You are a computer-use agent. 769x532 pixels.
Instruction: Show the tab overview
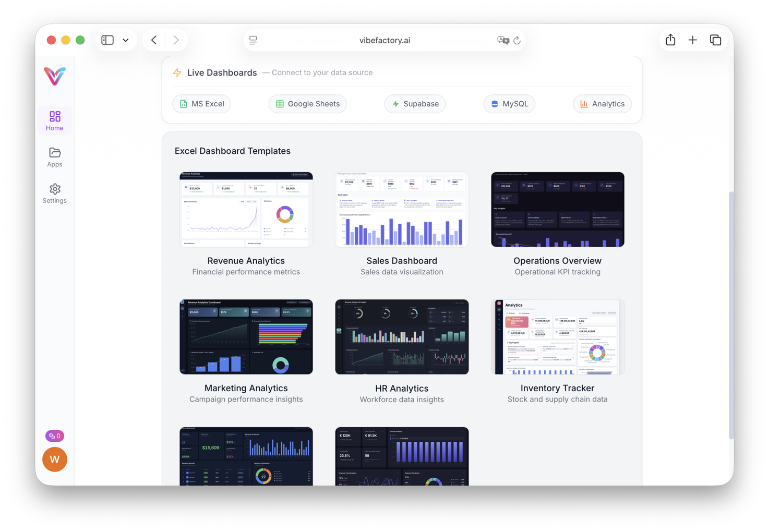coord(715,39)
